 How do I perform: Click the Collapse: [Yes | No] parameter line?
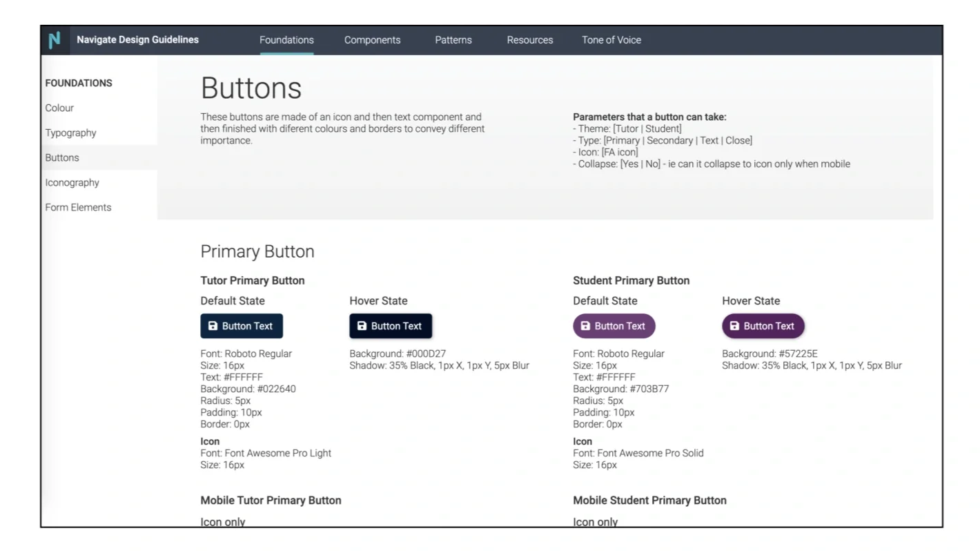[712, 164]
